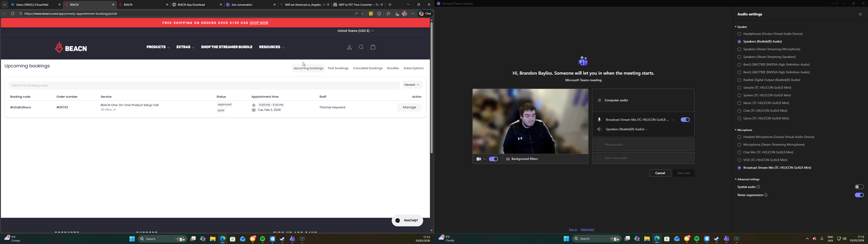Enable the Spatial audio toggle
The image size is (868, 244).
click(859, 187)
